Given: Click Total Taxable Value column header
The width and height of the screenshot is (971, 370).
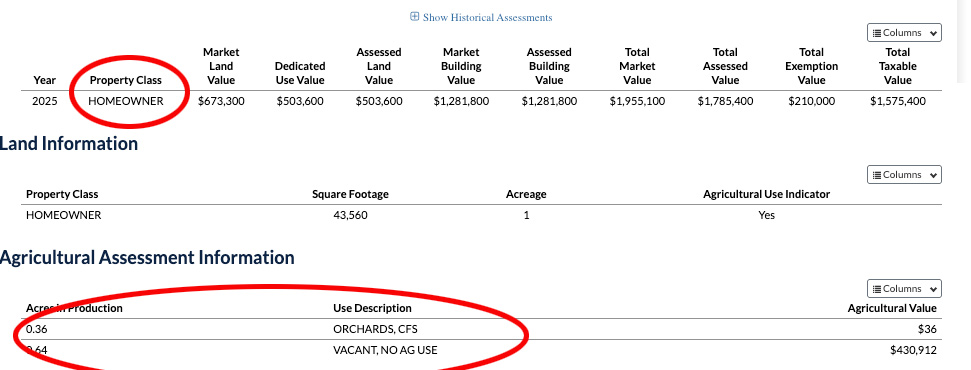Looking at the screenshot, I should click(x=898, y=66).
